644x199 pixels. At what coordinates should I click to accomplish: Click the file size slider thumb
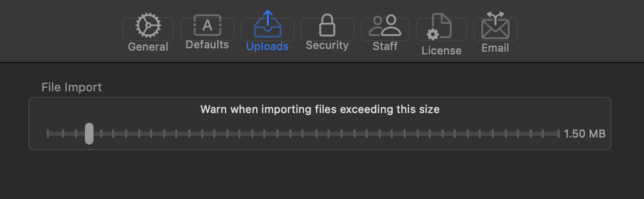point(89,134)
